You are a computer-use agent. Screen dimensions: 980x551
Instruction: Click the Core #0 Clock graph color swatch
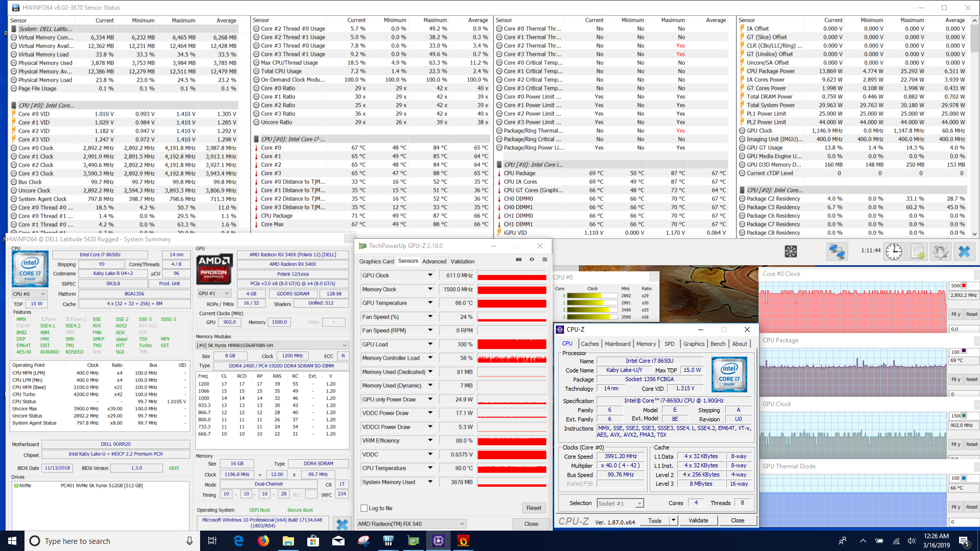[964, 286]
